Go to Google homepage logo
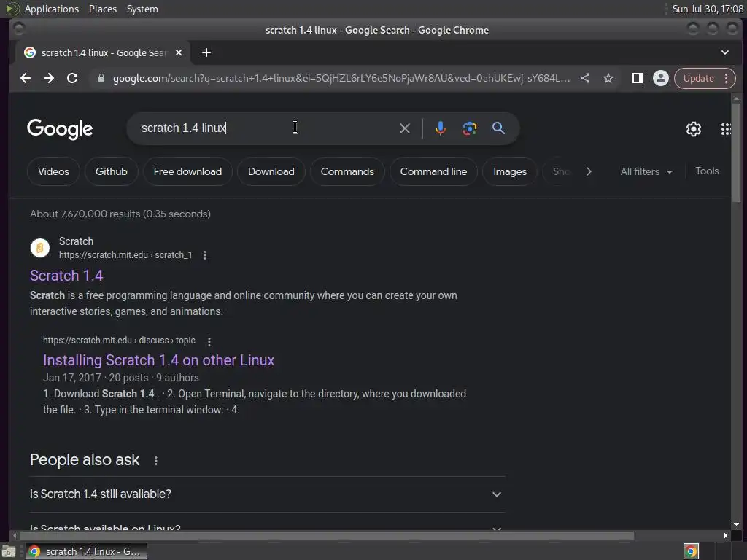The width and height of the screenshot is (747, 560). click(60, 128)
